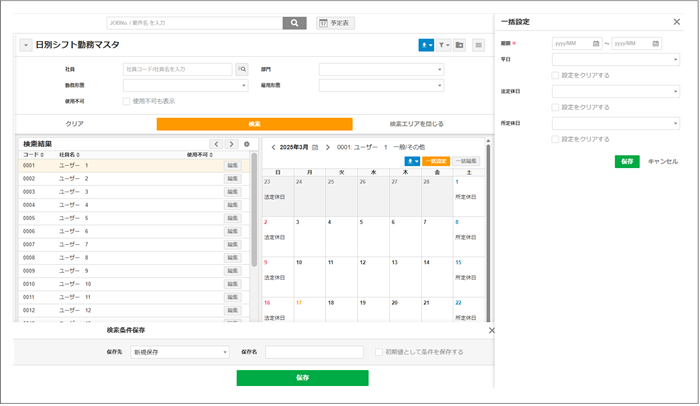700x406 pixels.
Task: Enable 使用不可も表示 checkbox
Action: pos(126,101)
